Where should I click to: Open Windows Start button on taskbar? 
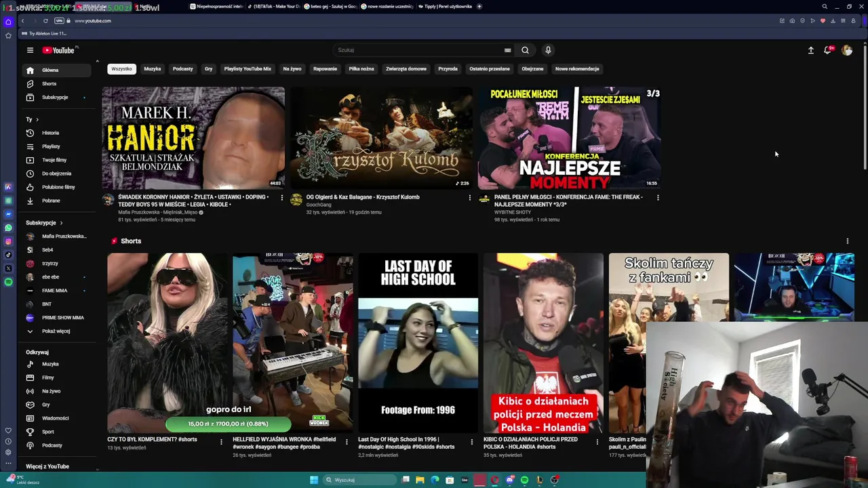[314, 480]
